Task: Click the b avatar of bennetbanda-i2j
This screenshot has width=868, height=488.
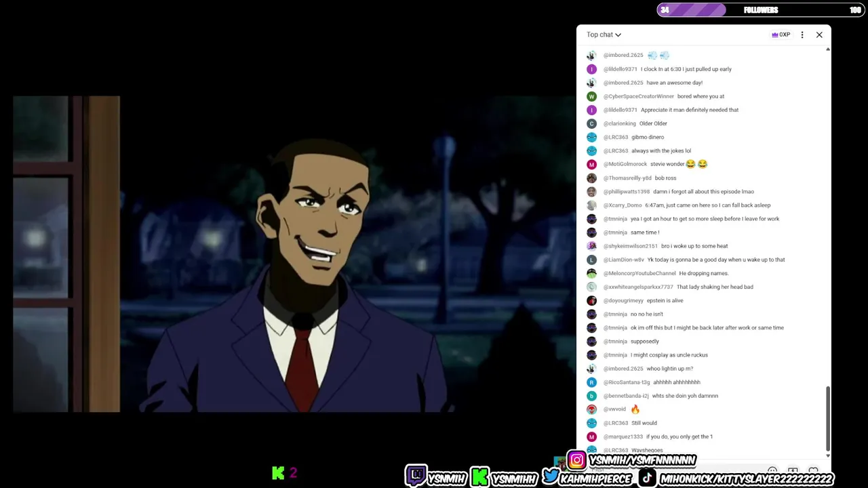Action: pyautogui.click(x=591, y=396)
